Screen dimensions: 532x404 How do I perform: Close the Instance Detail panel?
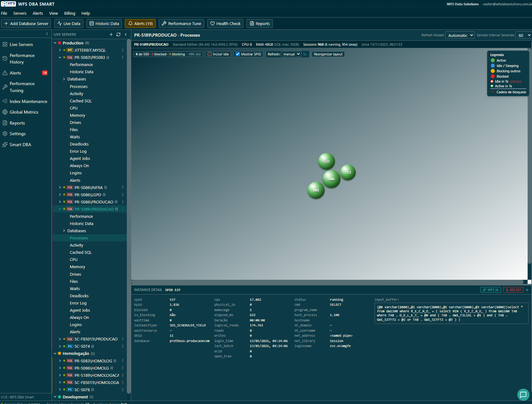click(527, 290)
